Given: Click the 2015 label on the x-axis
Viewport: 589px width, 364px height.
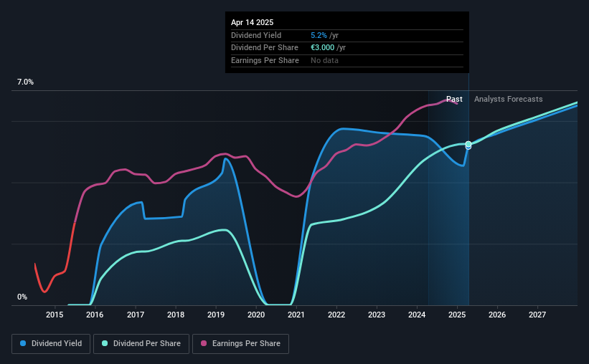Looking at the screenshot, I should point(55,315).
